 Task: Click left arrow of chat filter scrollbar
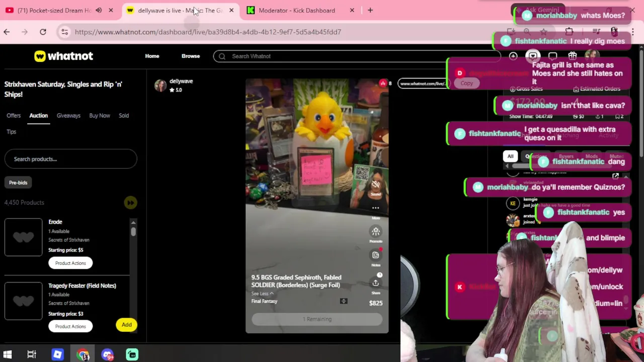pos(507,166)
